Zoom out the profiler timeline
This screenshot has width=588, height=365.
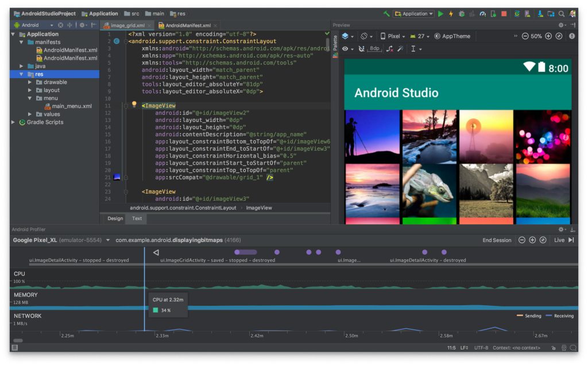[521, 240]
